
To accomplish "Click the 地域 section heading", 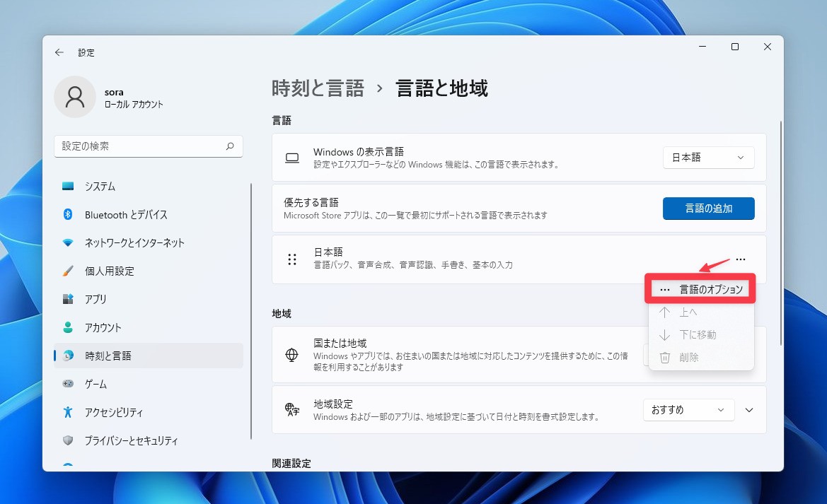I will click(x=282, y=314).
